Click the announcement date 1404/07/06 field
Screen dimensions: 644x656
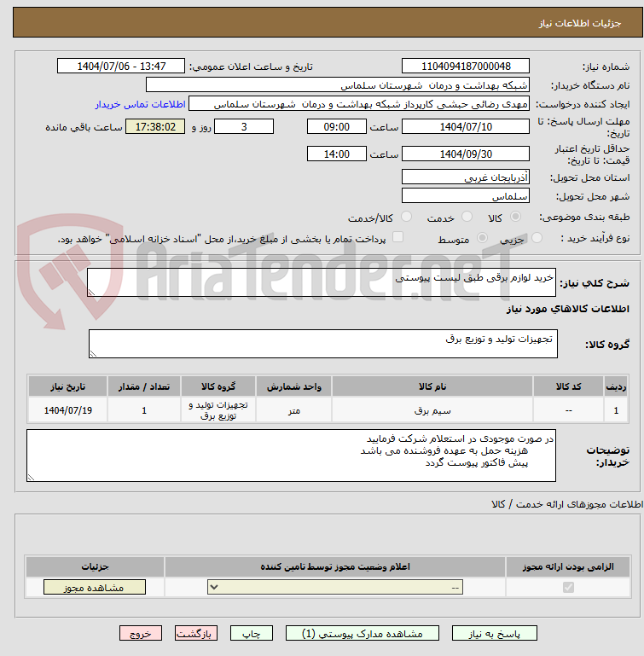pyautogui.click(x=121, y=66)
